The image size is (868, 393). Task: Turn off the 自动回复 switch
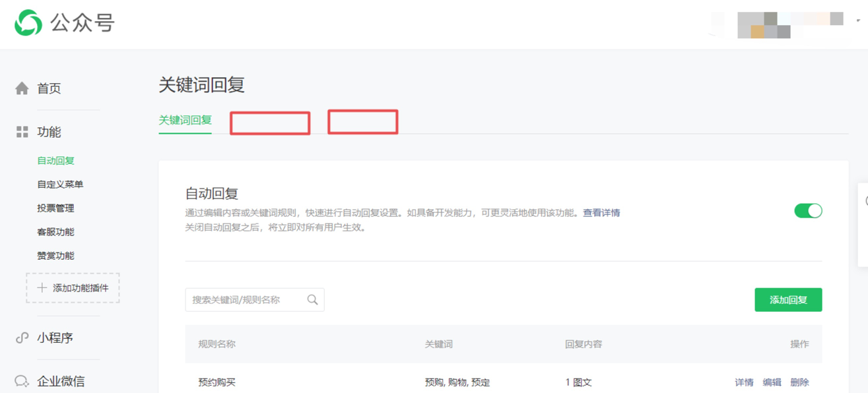808,211
